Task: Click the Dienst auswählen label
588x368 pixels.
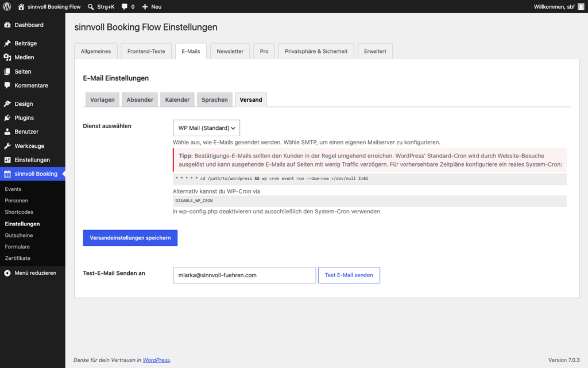Action: [107, 126]
